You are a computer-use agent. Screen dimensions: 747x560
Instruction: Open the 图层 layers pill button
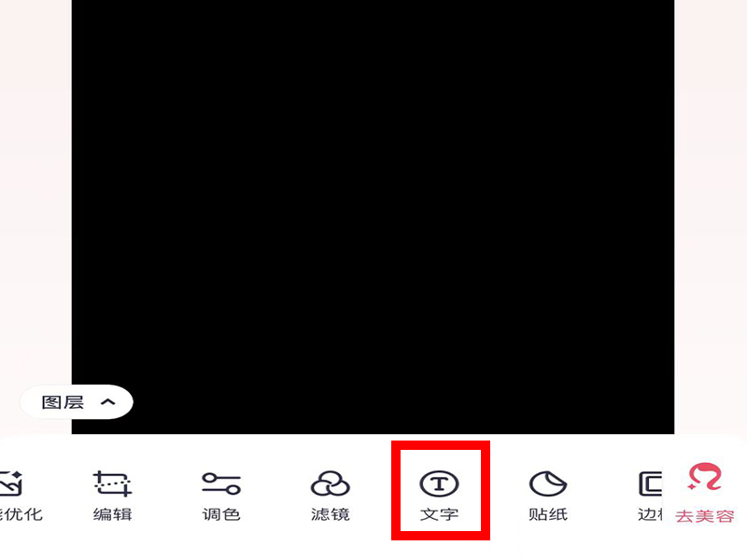(77, 402)
